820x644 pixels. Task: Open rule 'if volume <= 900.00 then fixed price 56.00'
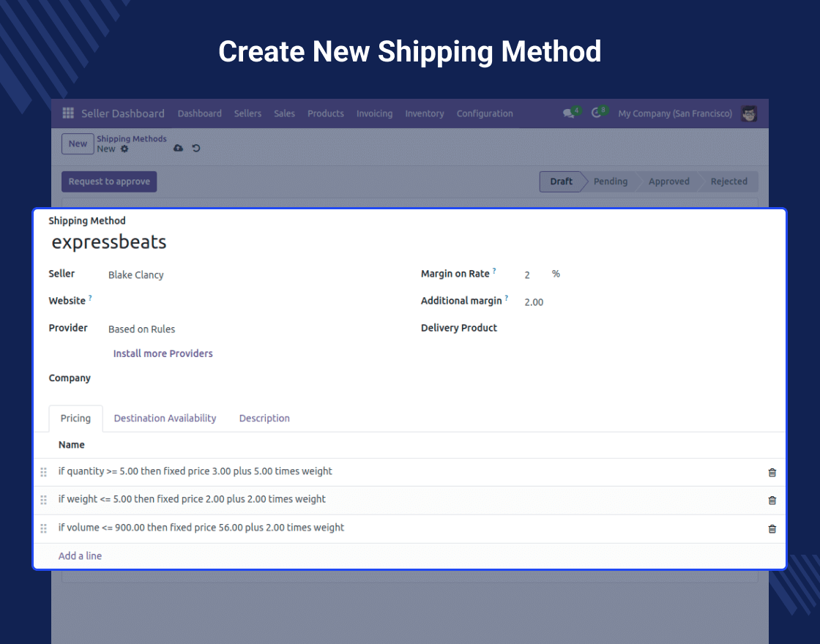coord(201,528)
